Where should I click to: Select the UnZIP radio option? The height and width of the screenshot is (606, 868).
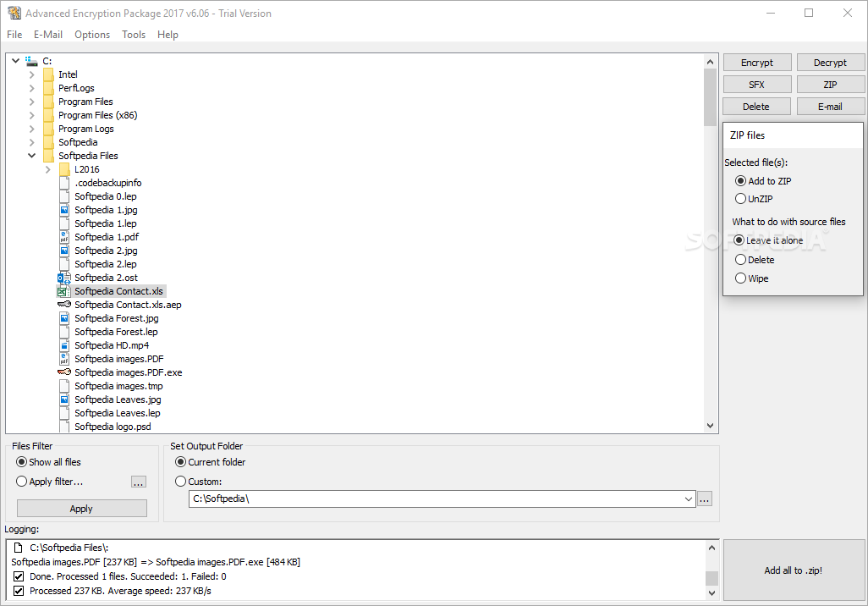pyautogui.click(x=740, y=199)
